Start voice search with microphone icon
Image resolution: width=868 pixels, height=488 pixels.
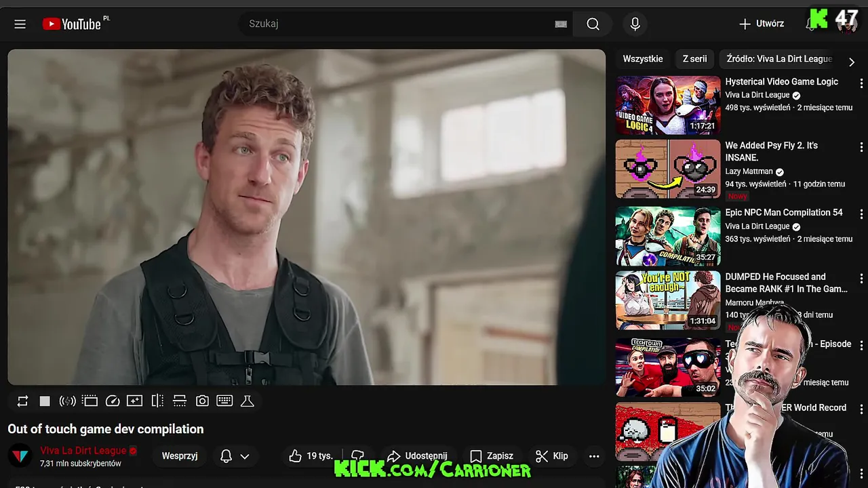click(x=635, y=24)
